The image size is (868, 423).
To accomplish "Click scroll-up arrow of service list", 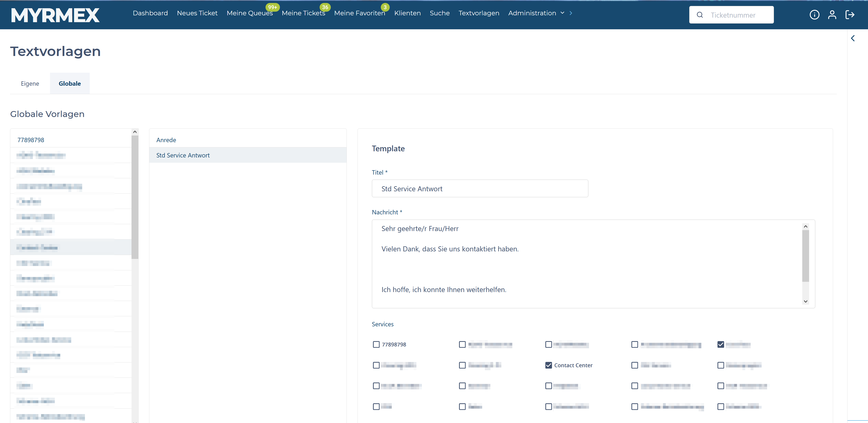I will pos(135,132).
